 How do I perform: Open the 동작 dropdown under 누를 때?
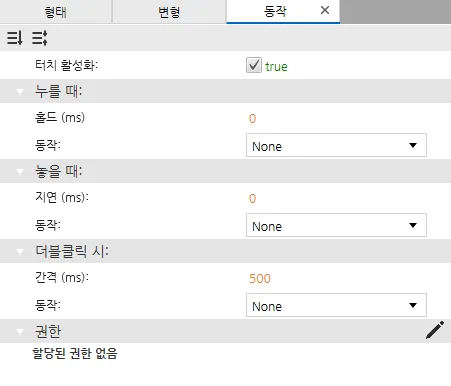pos(336,145)
